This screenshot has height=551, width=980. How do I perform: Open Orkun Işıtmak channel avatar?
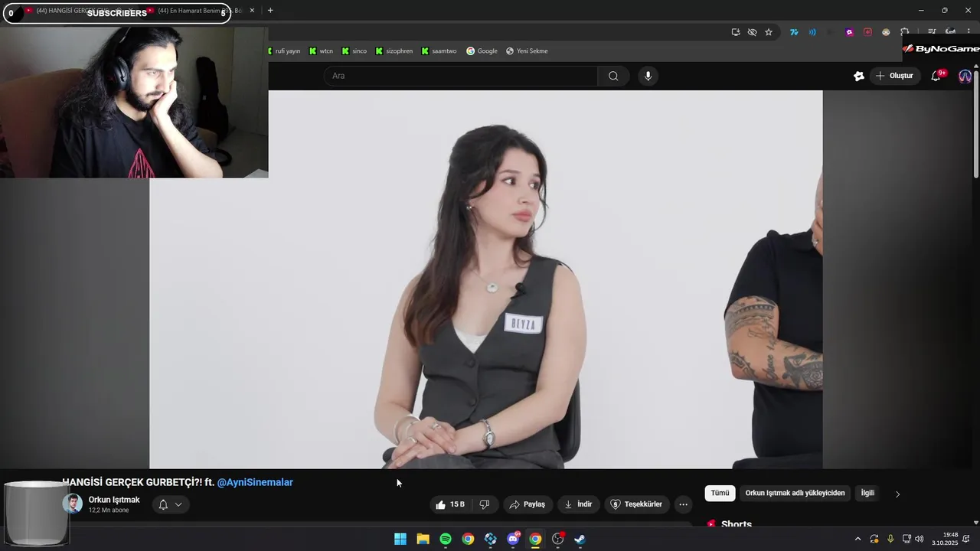(72, 504)
